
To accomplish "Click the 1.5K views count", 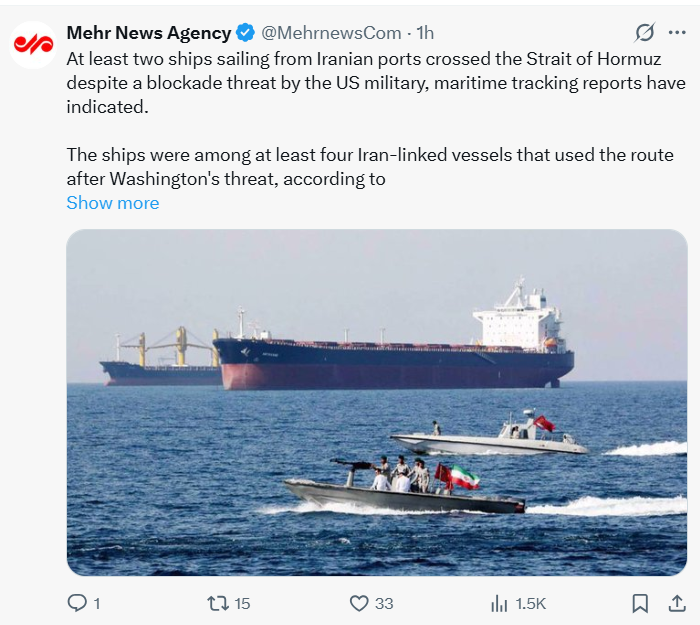I will 530,603.
